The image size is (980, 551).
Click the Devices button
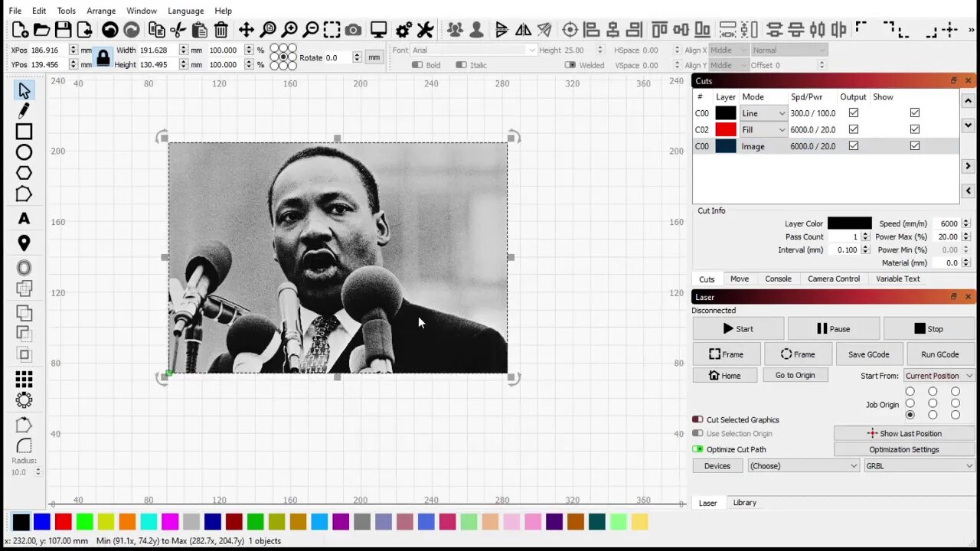717,466
